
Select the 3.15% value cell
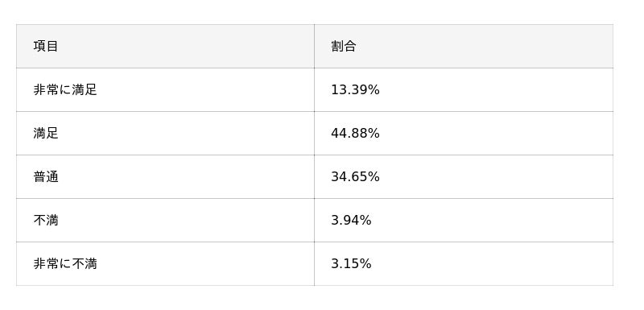tap(351, 264)
